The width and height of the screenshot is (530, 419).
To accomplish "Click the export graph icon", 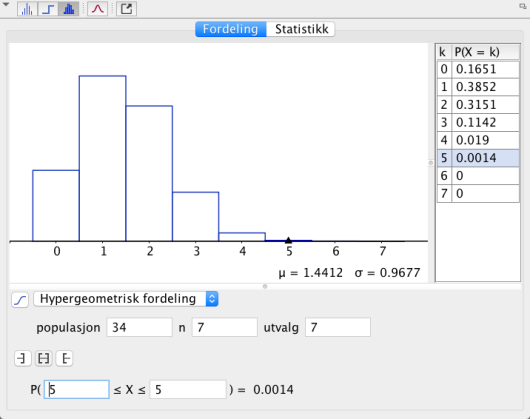I will [x=126, y=9].
